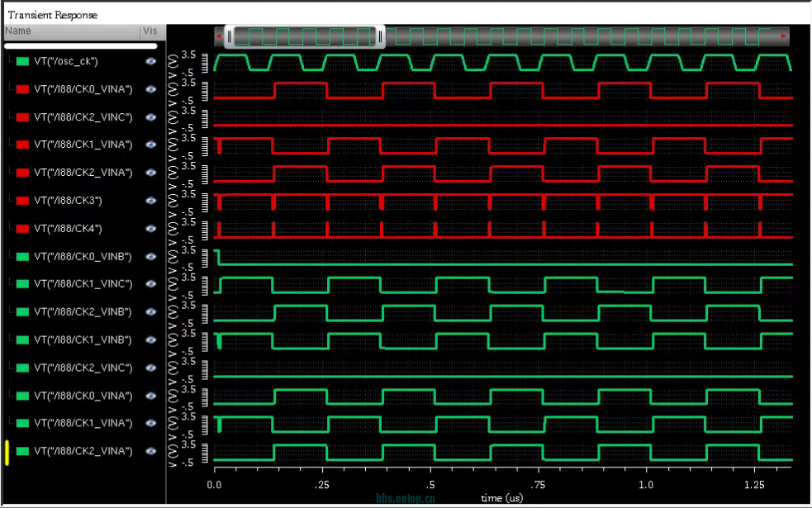Toggle eye icon of green CK2_VINA signal
The width and height of the screenshot is (812, 508).
[x=150, y=452]
